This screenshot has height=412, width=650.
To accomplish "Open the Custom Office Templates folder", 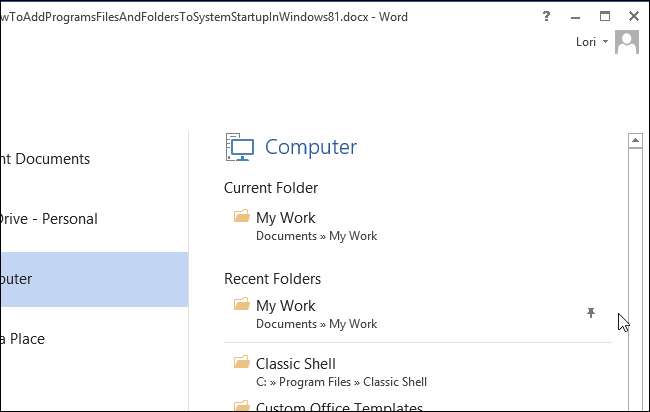I will click(x=339, y=407).
